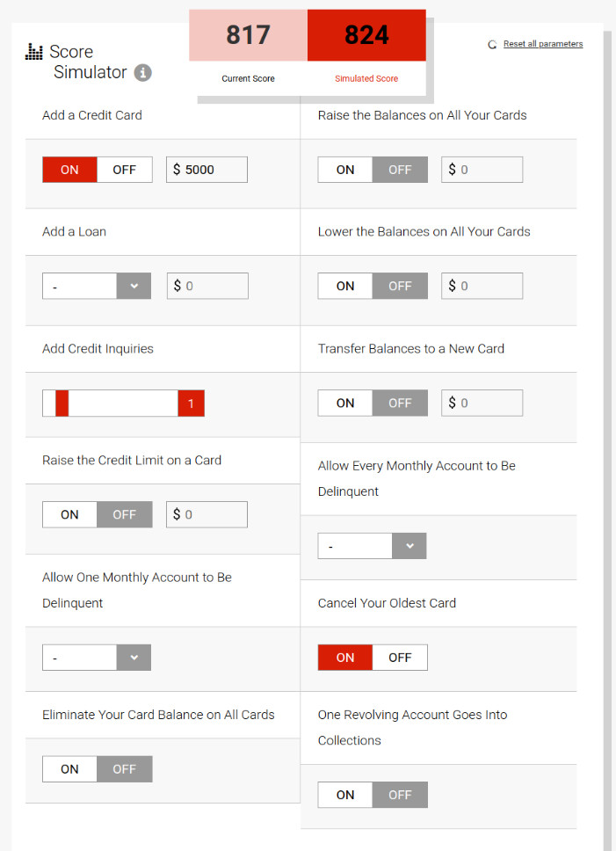The width and height of the screenshot is (616, 851).
Task: Turn off the Add a Credit Card toggle
Action: [x=124, y=169]
